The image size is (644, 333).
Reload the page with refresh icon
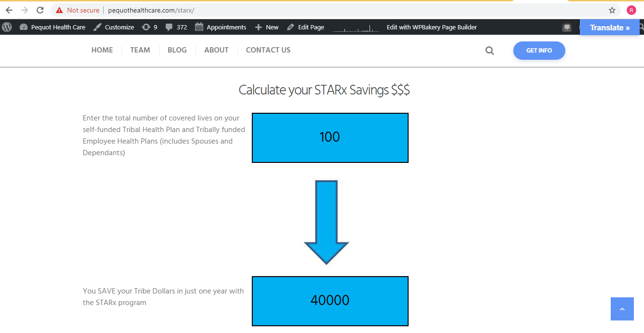pos(41,10)
